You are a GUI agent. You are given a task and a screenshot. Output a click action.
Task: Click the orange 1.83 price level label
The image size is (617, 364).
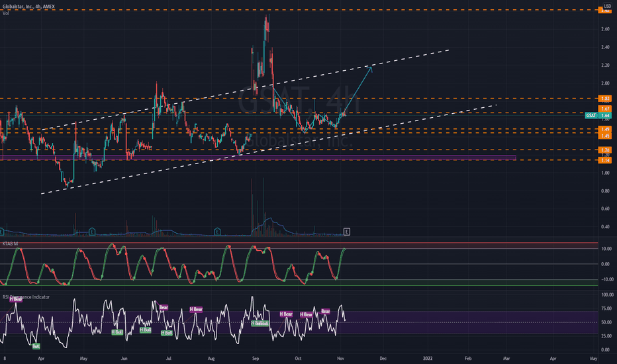click(x=605, y=99)
